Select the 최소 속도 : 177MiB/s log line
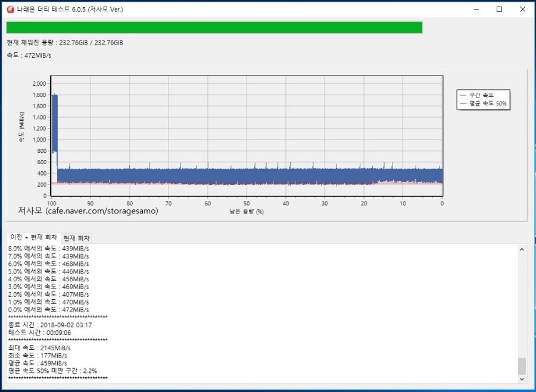Image resolution: width=536 pixels, height=392 pixels. (38, 355)
